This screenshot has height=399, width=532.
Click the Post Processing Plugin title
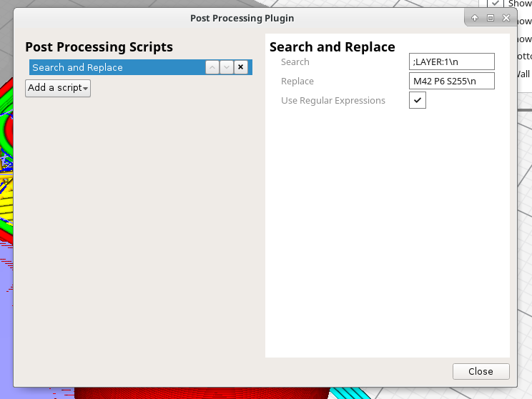tap(242, 19)
